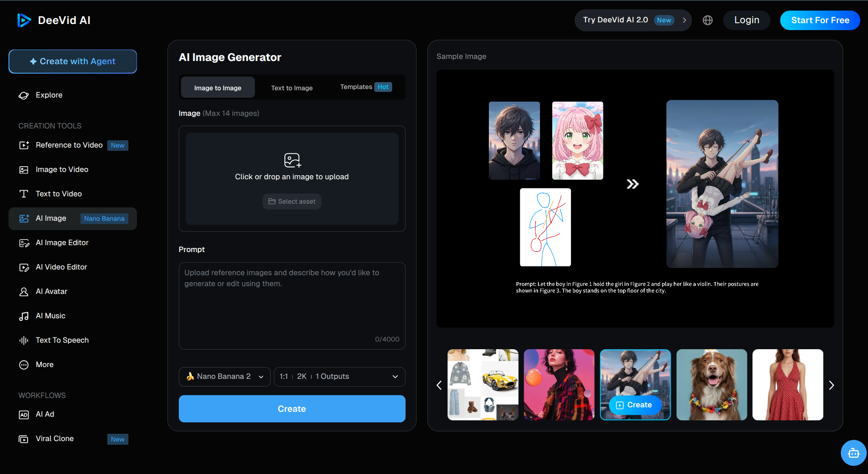Open Viral Clone workflow
The height and width of the screenshot is (474, 868).
pyautogui.click(x=73, y=439)
